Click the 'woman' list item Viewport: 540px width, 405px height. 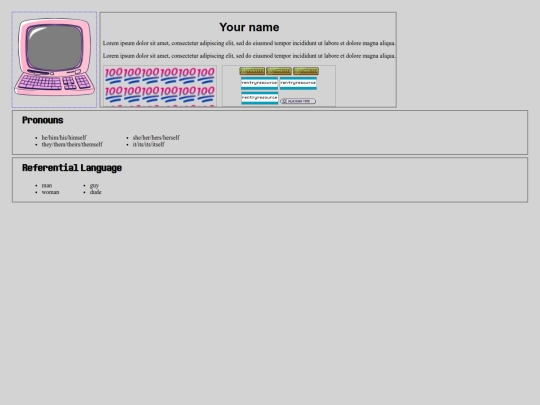pyautogui.click(x=50, y=192)
